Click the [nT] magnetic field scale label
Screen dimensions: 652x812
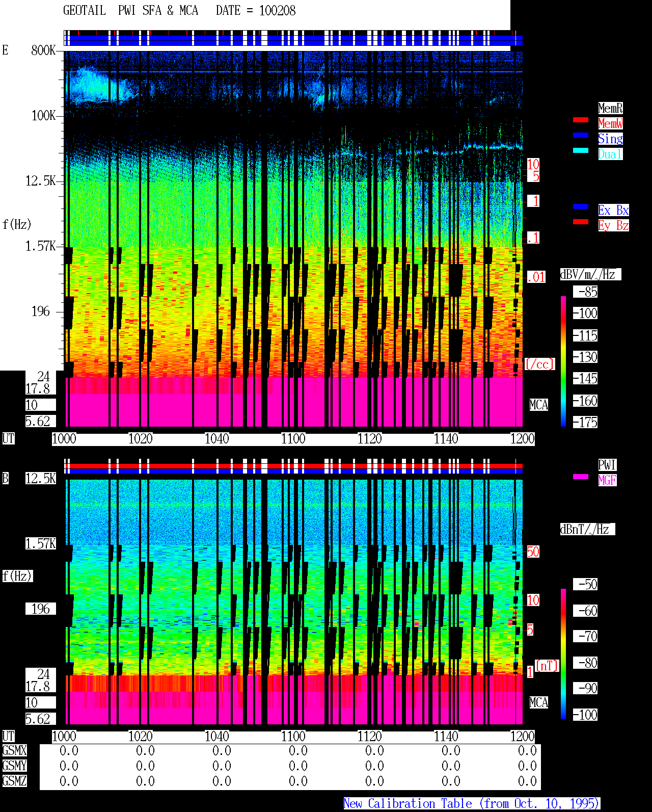pyautogui.click(x=547, y=666)
